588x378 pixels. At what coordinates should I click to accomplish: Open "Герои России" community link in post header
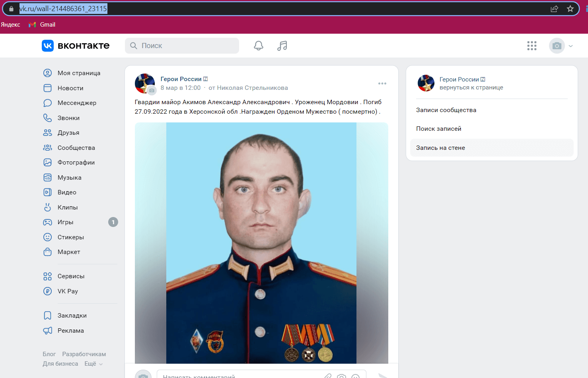coord(181,79)
